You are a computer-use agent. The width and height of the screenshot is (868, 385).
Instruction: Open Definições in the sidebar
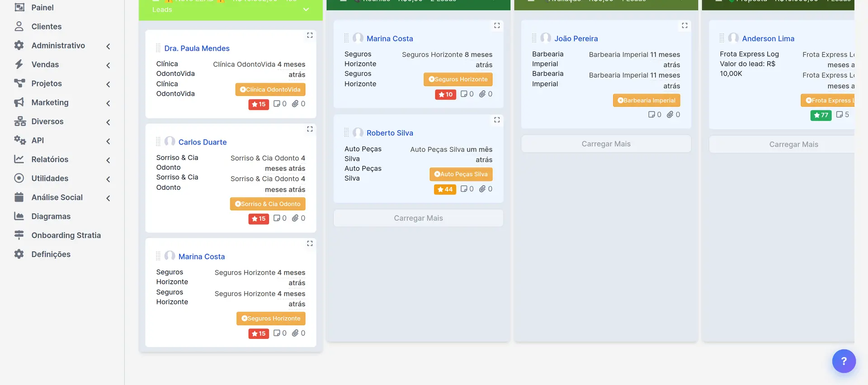click(x=51, y=254)
